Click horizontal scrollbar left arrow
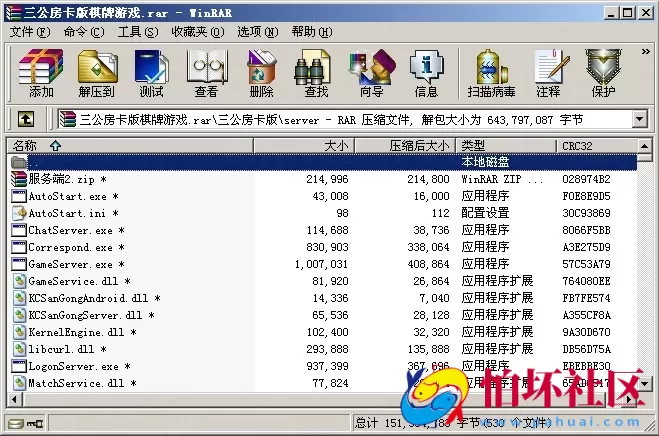Viewport: 659px width, 436px height. tap(15, 399)
